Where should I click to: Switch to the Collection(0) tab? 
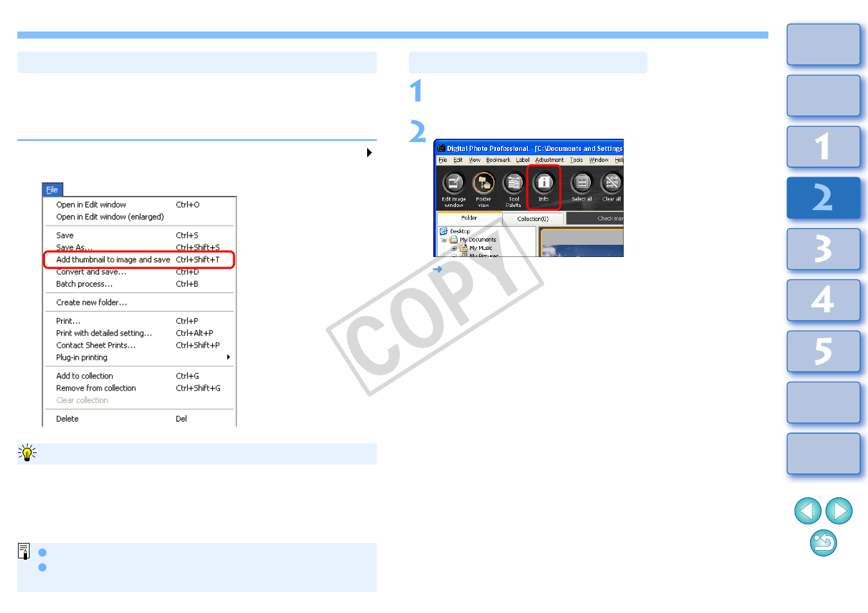pos(532,219)
